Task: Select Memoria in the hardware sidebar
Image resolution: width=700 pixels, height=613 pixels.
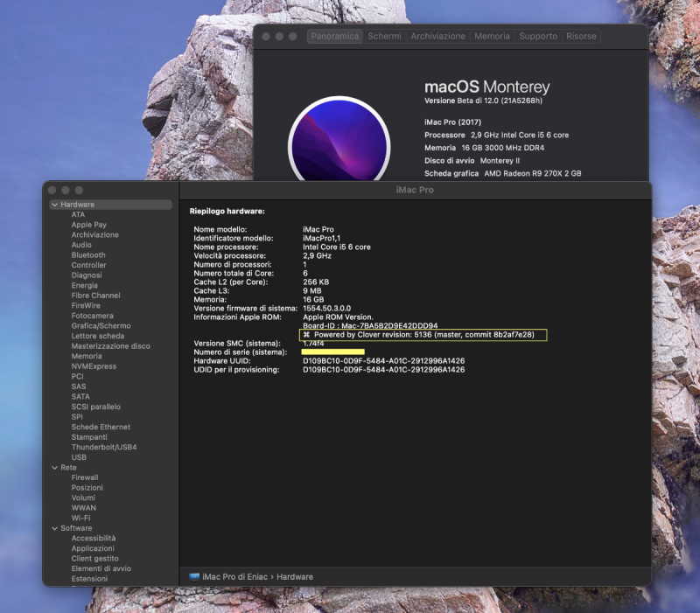Action: point(87,356)
